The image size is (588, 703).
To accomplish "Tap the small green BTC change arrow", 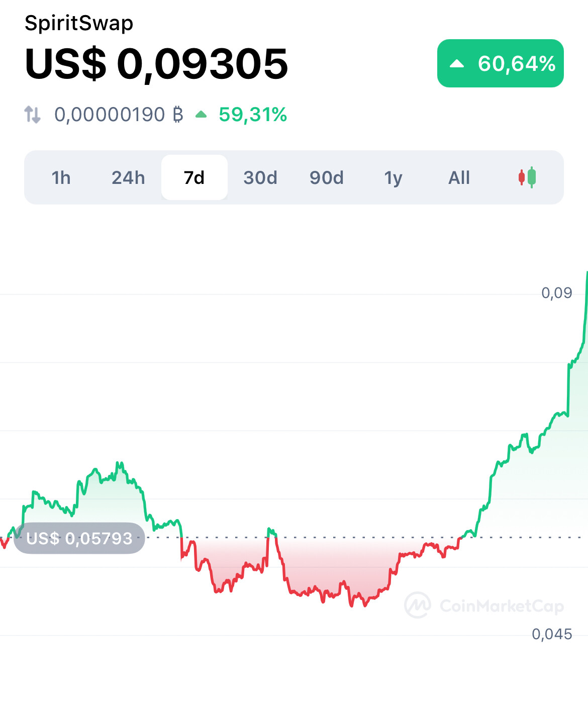I will pyautogui.click(x=201, y=115).
